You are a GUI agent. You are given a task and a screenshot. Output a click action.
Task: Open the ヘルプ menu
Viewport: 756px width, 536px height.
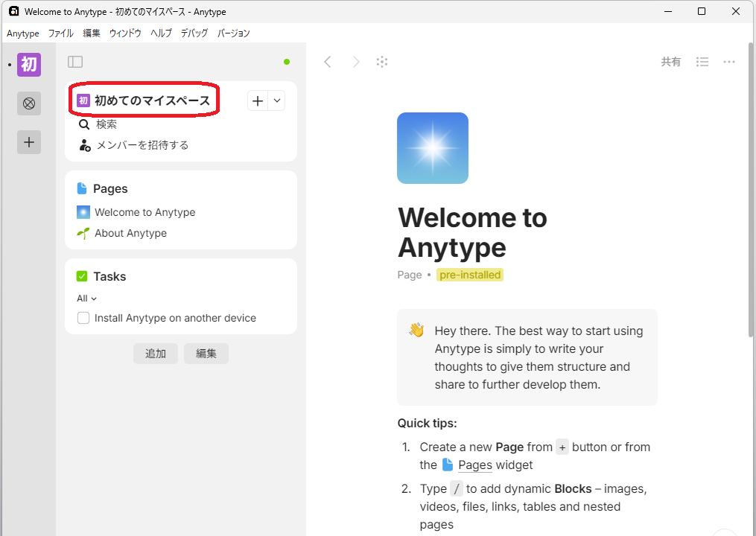pos(161,33)
